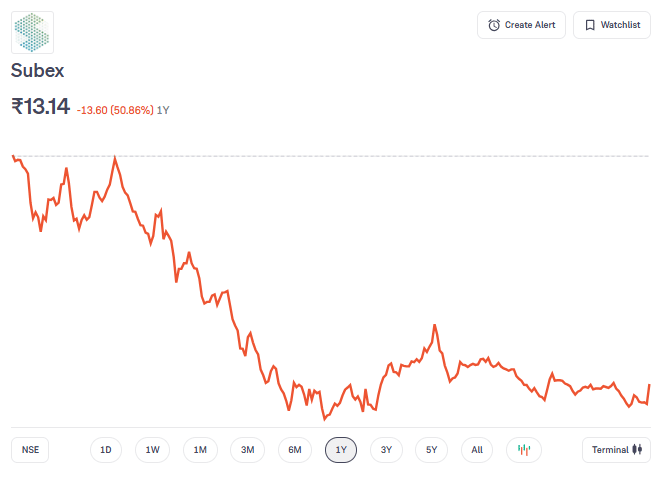Switch chart range to 1W
The width and height of the screenshot is (669, 484).
coord(153,450)
